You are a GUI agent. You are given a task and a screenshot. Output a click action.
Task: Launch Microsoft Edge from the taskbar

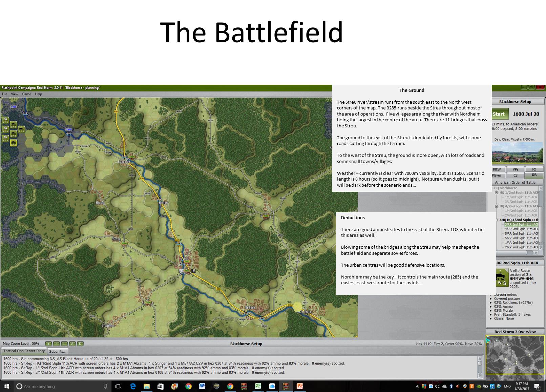point(133,386)
